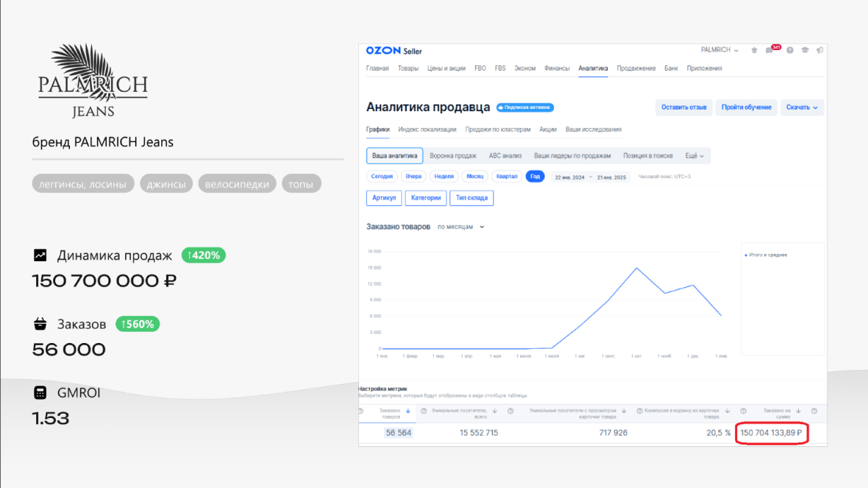Viewport: 868px width, 488px height.
Task: Click the Категории filter button
Action: [425, 198]
